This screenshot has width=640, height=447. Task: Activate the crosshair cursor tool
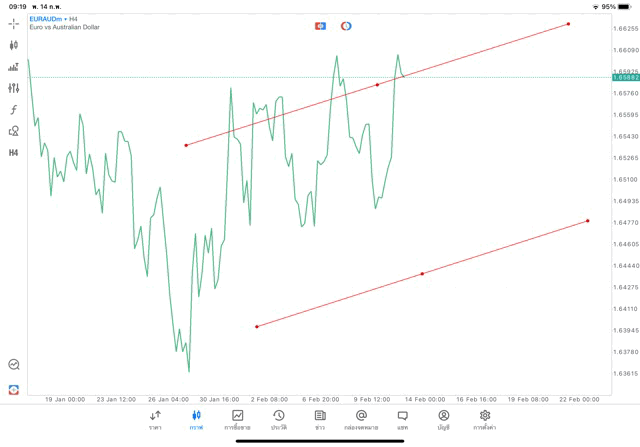(14, 23)
